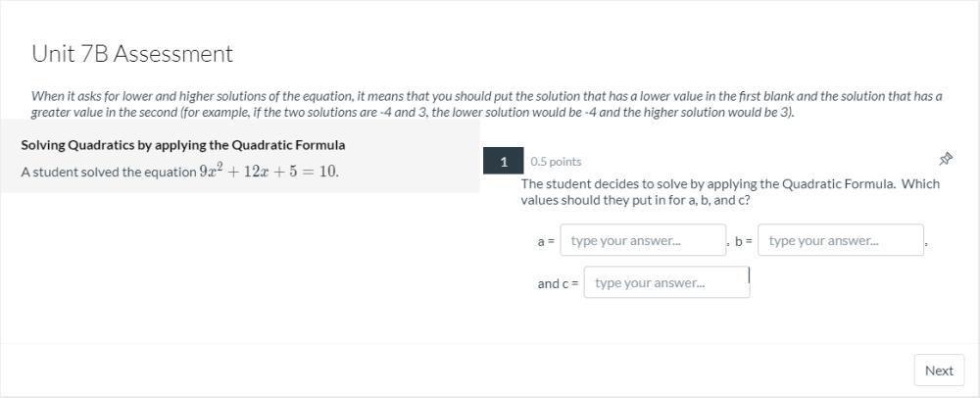
Task: Click the Unit 7B Assessment title
Action: click(132, 54)
